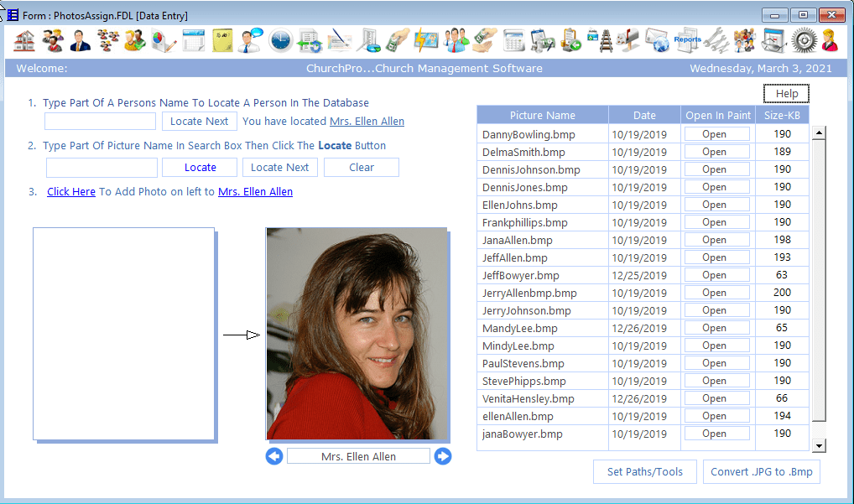The width and height of the screenshot is (854, 504).
Task: Click the Help button
Action: pos(786,94)
